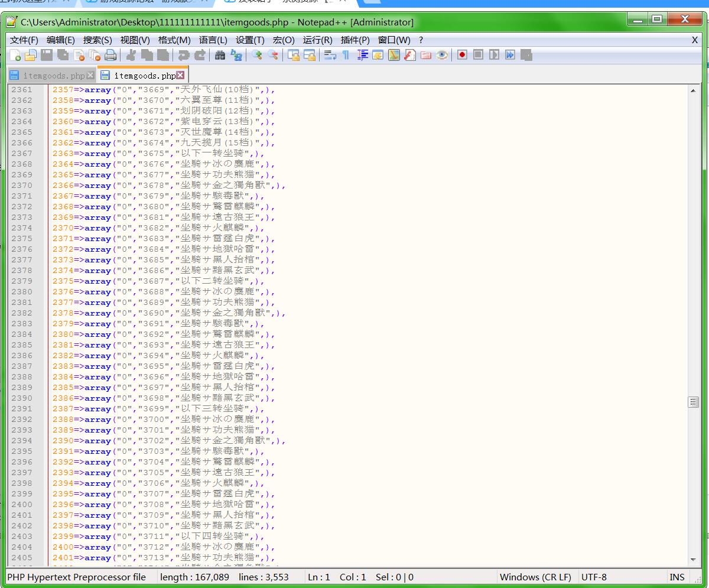Toggle word wrap in toolbar

[330, 55]
